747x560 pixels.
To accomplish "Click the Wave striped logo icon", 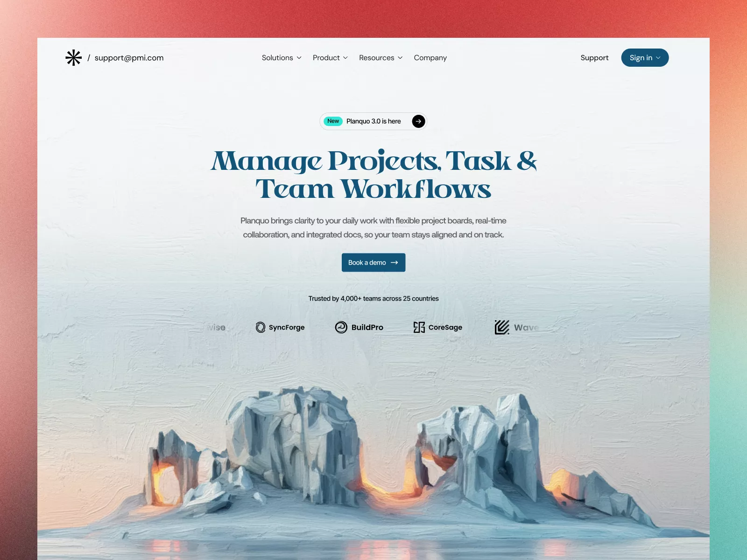I will click(502, 328).
